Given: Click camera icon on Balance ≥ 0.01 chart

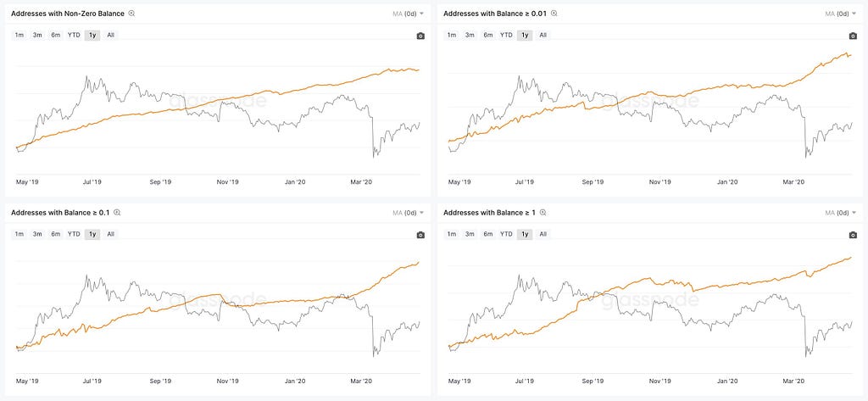Looking at the screenshot, I should pos(853,36).
